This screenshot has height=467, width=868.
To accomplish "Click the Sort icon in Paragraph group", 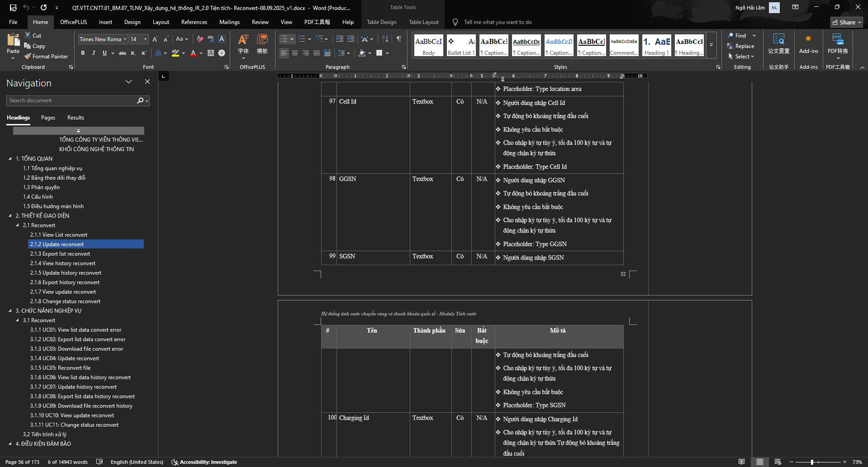I will (x=385, y=39).
